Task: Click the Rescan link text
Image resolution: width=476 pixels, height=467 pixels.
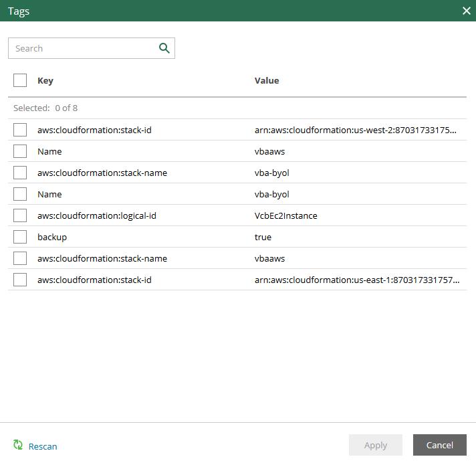Action: [x=43, y=446]
